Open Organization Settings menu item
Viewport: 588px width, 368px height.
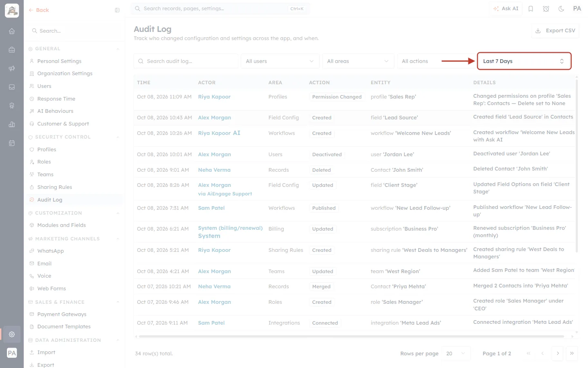(65, 74)
